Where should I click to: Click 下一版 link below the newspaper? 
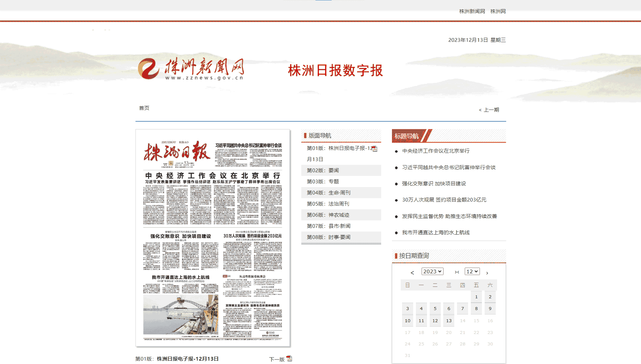[x=277, y=359]
